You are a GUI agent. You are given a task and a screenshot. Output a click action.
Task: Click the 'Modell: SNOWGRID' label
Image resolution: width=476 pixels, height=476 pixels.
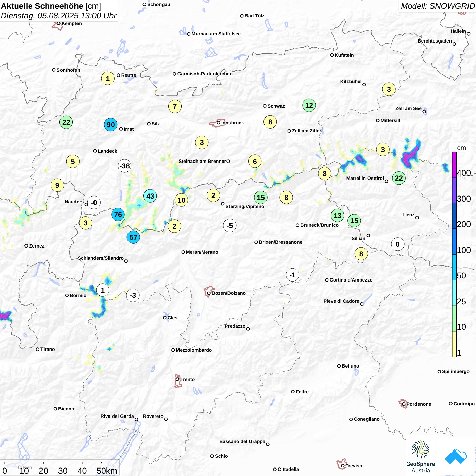tap(438, 6)
